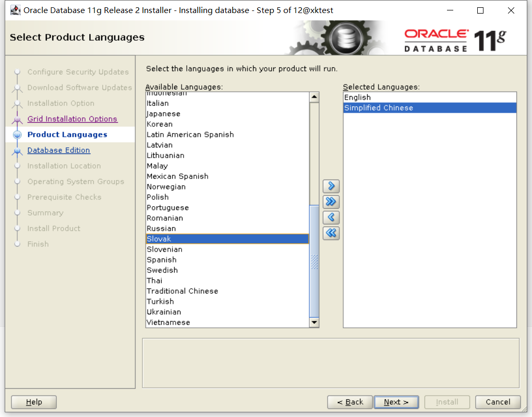Select Latvian in Available Languages
Screen dimensions: 532x417
tap(227, 145)
